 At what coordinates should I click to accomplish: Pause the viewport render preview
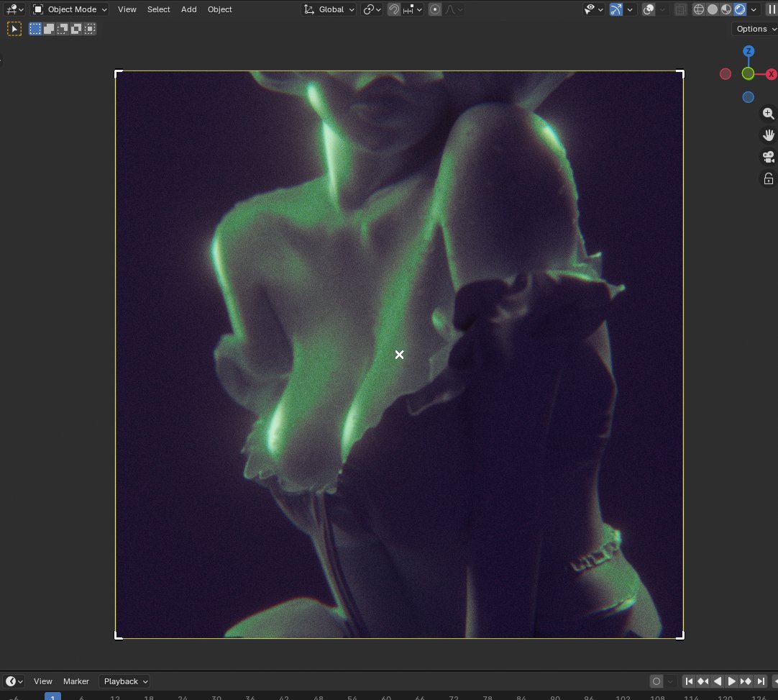pyautogui.click(x=772, y=9)
